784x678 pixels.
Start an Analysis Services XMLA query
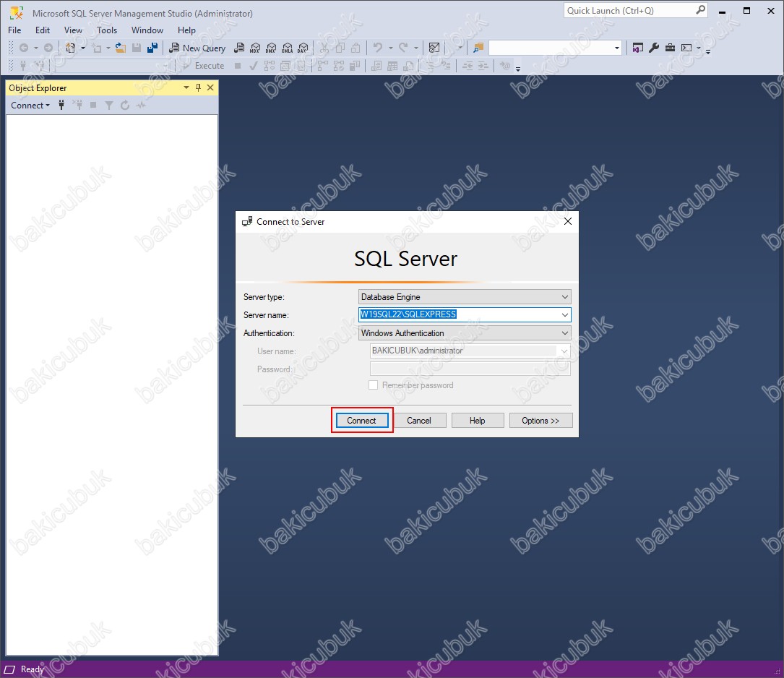tap(287, 48)
